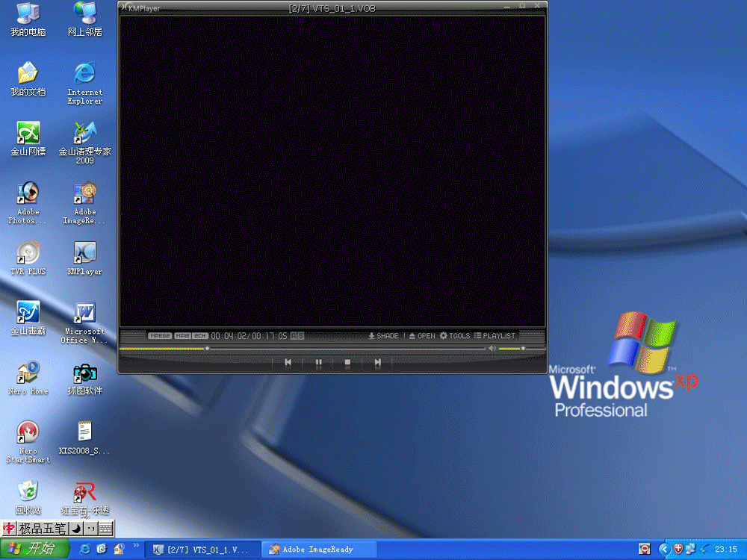Image resolution: width=747 pixels, height=560 pixels.
Task: Select the Nero StartSmart shortcut
Action: (x=28, y=442)
